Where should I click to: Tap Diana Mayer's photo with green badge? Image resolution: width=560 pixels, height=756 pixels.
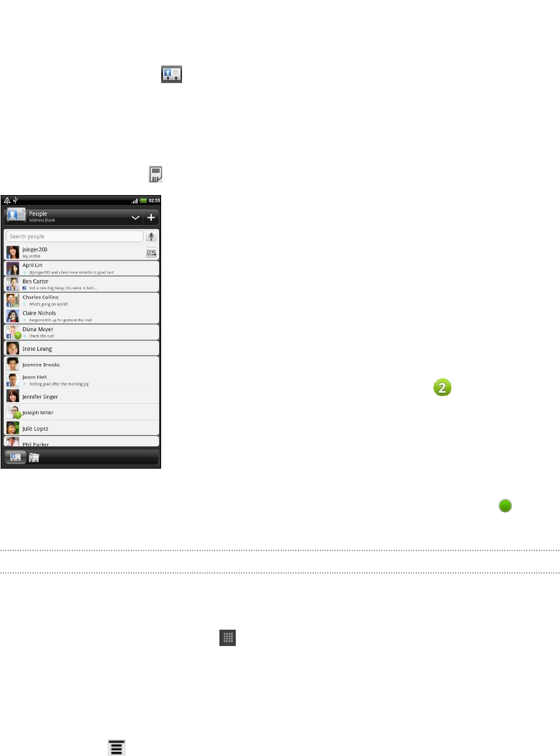coord(13,333)
